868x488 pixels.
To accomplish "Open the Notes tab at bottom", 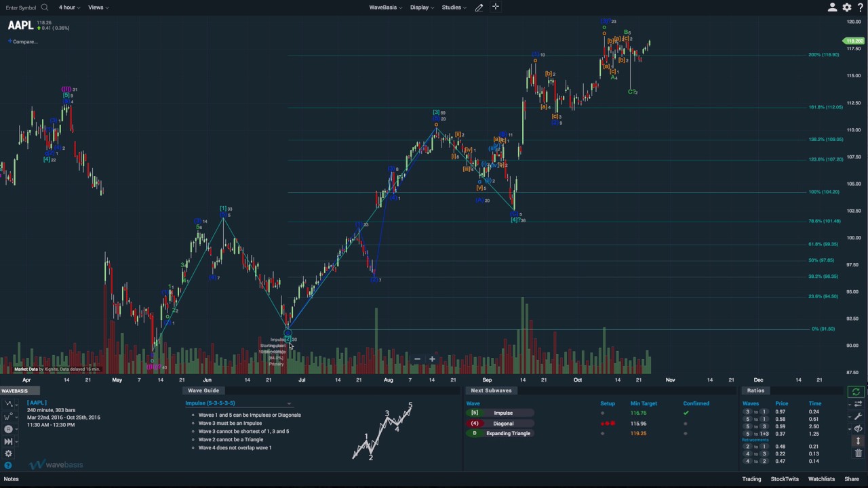I will point(12,479).
